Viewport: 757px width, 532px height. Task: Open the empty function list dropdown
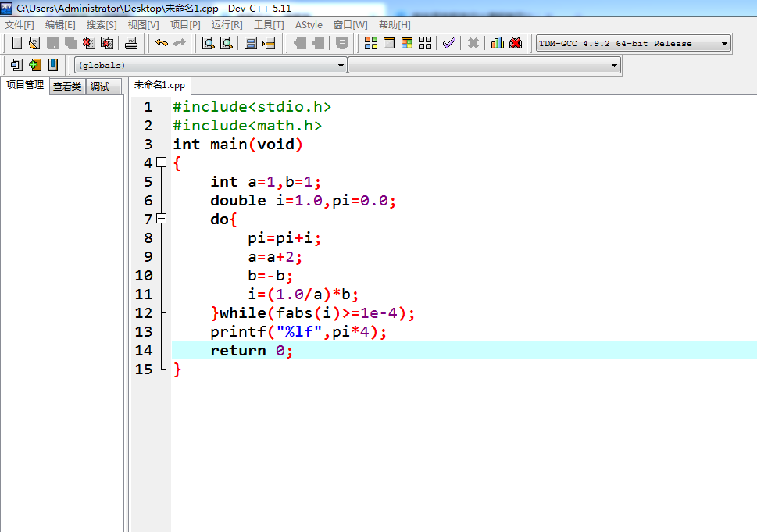tap(484, 65)
